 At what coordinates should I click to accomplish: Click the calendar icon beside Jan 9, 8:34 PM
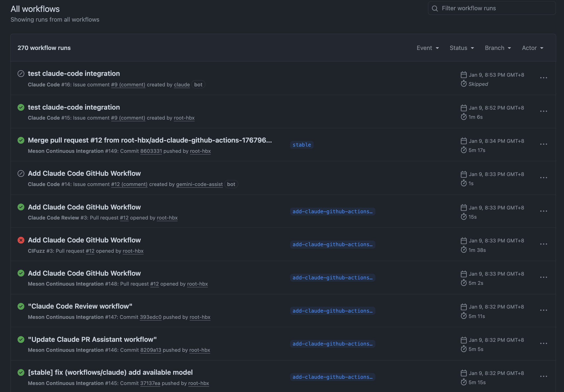(x=464, y=141)
